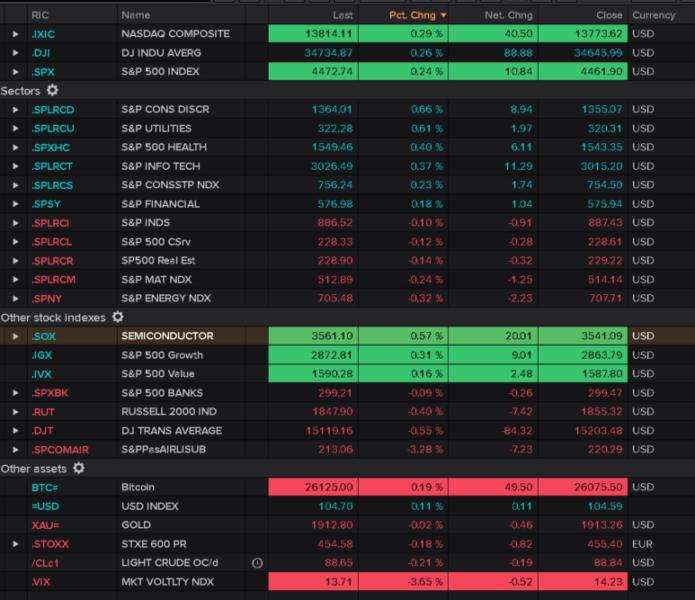Expand the .RUT Russell 2000 row

click(16, 412)
